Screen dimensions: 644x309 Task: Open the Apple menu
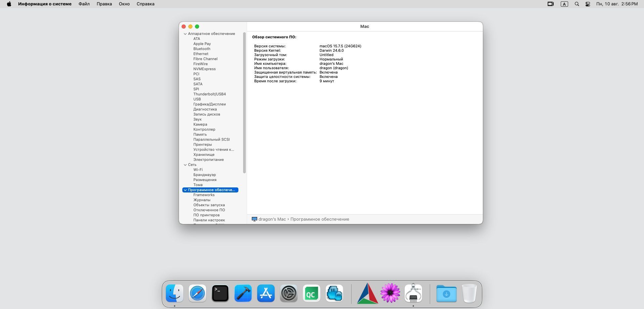9,4
